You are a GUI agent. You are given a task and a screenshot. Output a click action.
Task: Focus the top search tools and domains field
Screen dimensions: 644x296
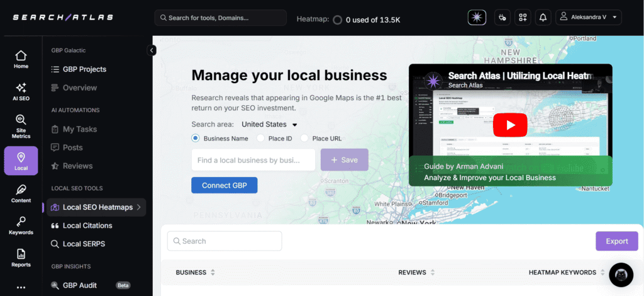click(221, 18)
